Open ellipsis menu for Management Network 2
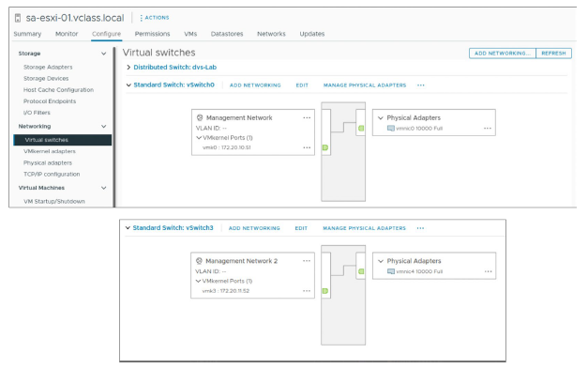 pyautogui.click(x=307, y=261)
